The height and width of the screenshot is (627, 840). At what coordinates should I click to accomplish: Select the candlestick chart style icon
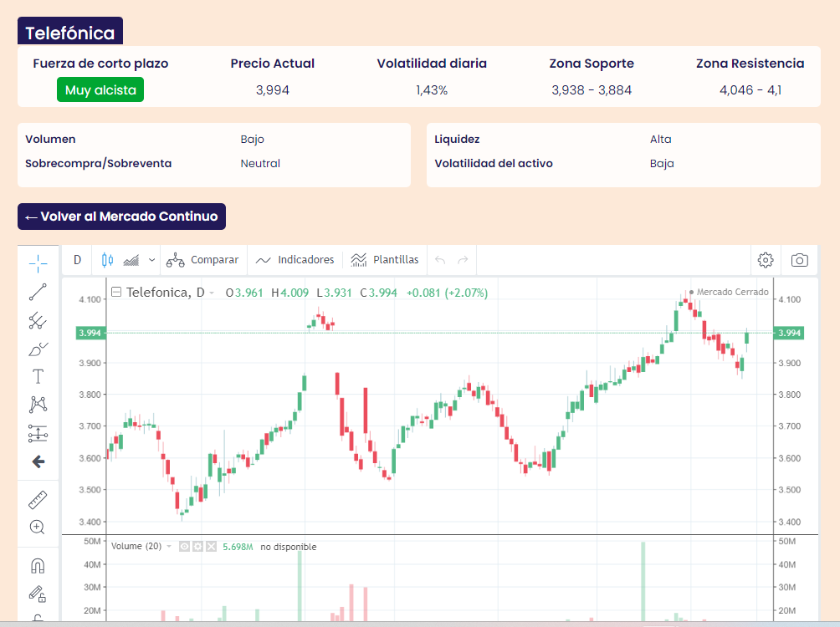tap(107, 260)
